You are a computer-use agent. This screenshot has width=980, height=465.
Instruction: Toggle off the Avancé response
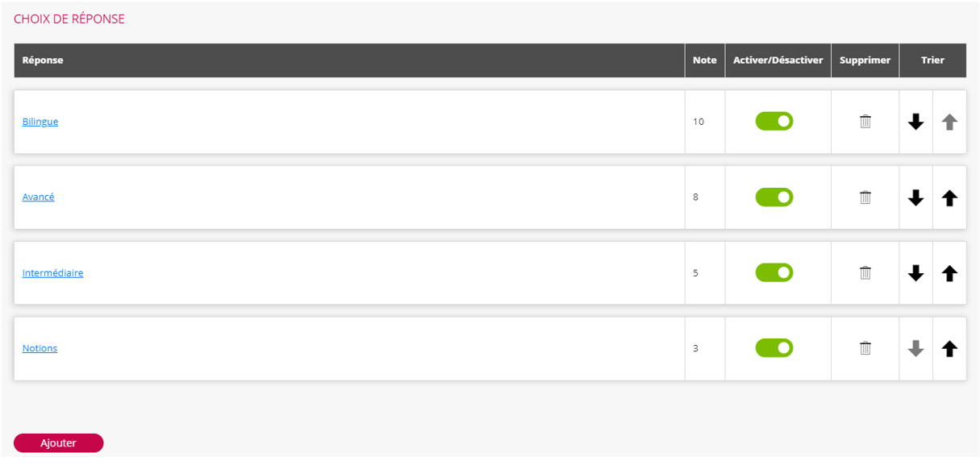coord(774,197)
